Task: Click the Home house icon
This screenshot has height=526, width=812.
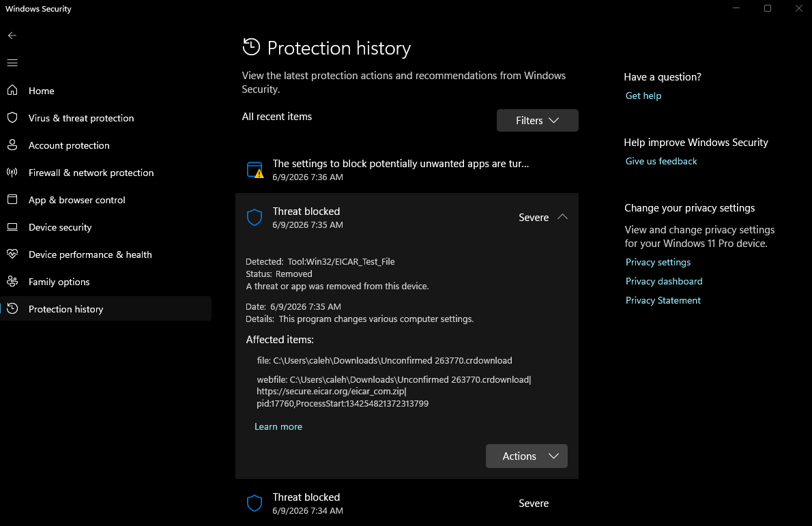Action: coord(12,90)
